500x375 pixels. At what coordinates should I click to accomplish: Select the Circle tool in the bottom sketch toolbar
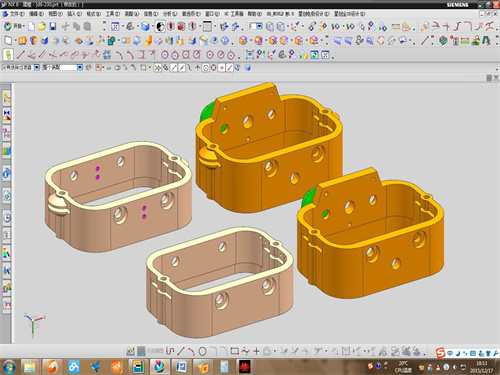pyautogui.click(x=202, y=351)
